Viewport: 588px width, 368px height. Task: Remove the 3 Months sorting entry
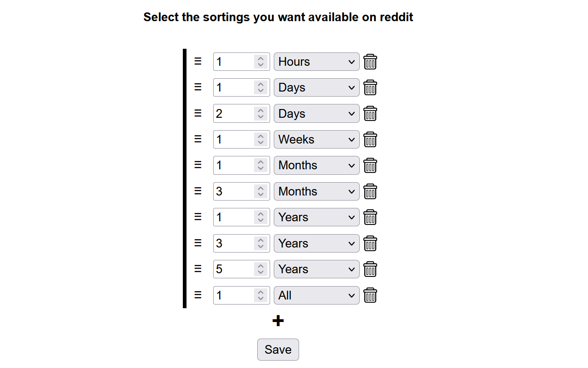[370, 191]
